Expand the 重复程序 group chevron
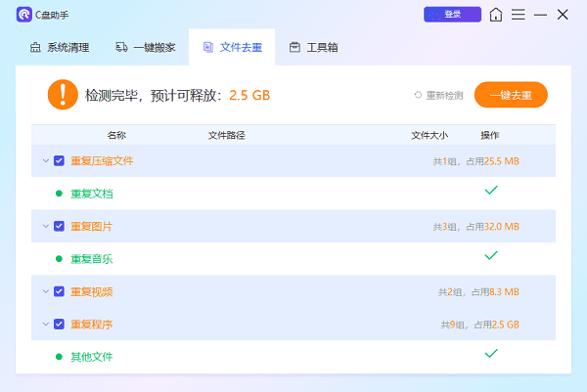This screenshot has width=587, height=392. [x=45, y=324]
